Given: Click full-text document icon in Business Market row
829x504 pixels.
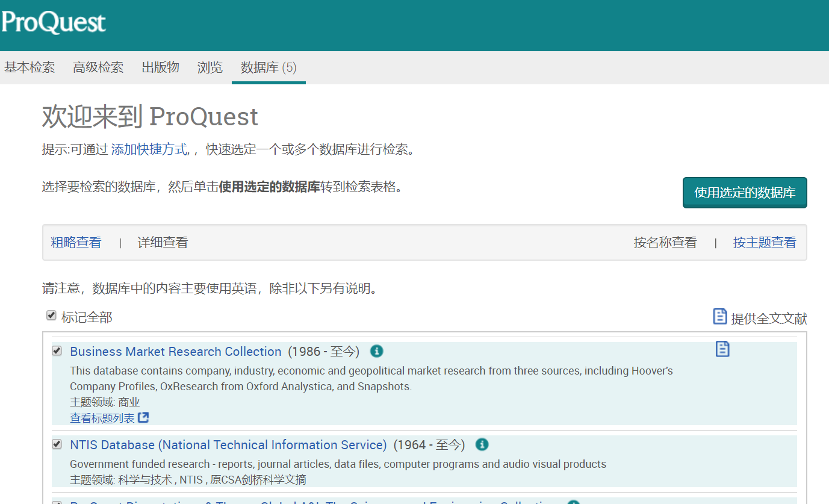Looking at the screenshot, I should pos(722,349).
